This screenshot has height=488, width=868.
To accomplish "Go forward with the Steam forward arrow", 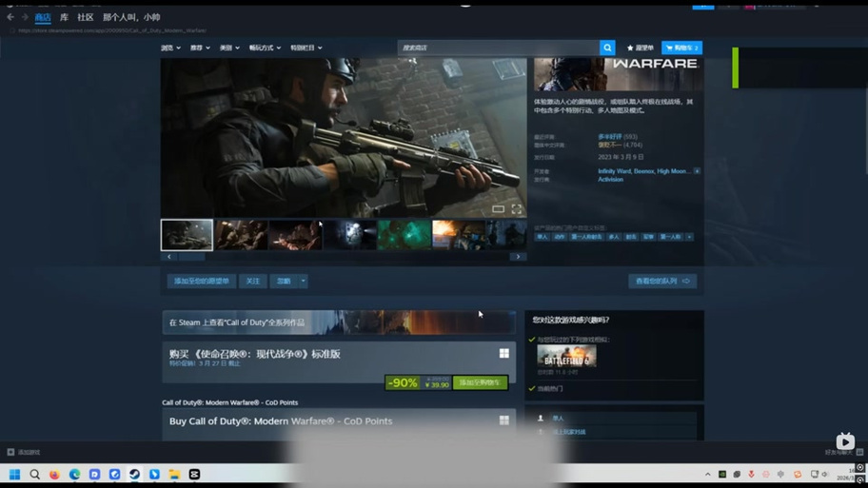I will tap(25, 17).
